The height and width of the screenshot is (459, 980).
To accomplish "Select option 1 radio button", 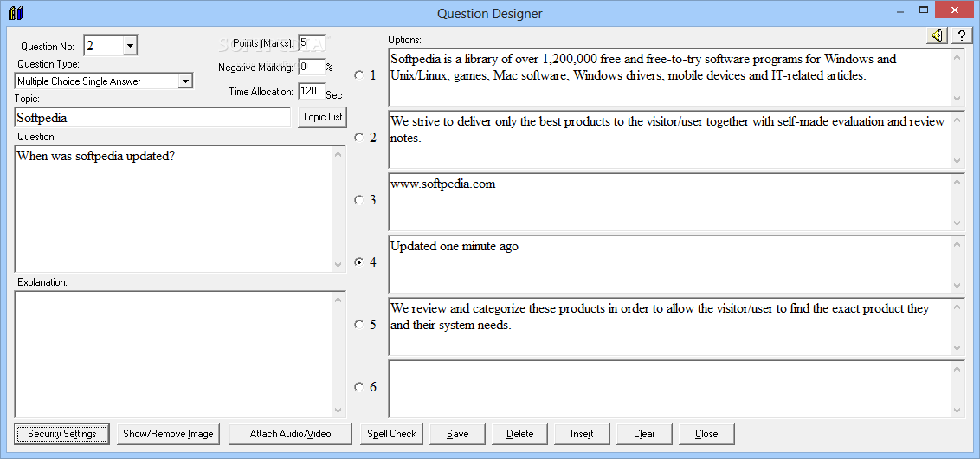I will click(x=358, y=75).
